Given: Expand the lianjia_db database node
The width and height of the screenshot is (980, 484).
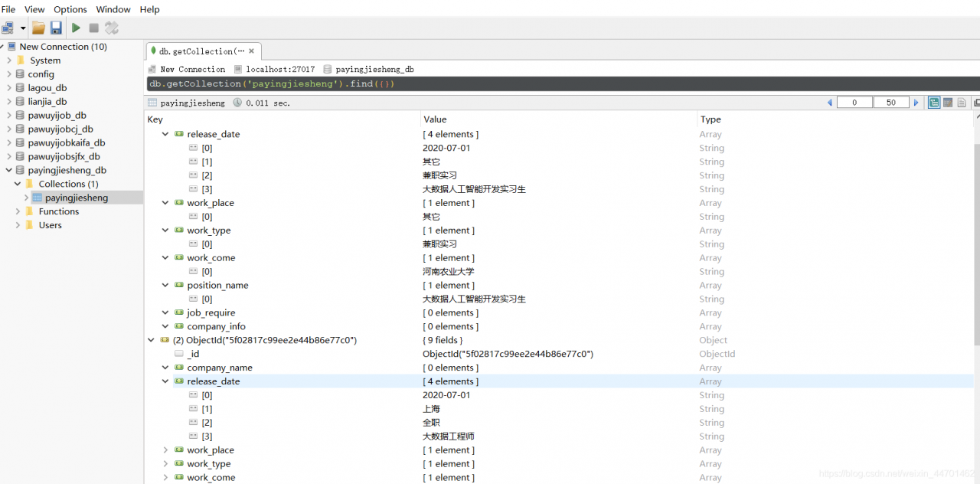Looking at the screenshot, I should click(x=9, y=102).
